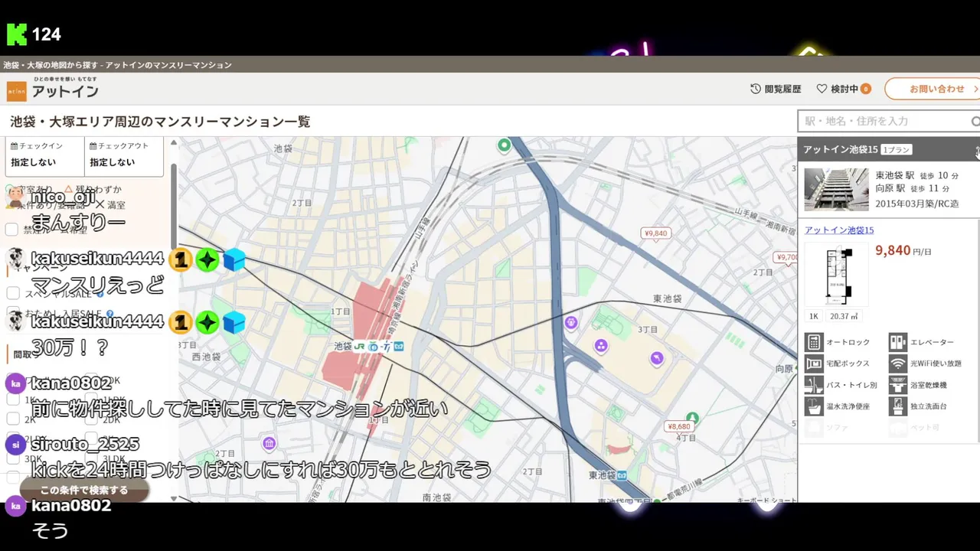Click the floor plan thumbnail
This screenshot has width=980, height=551.
tap(836, 275)
